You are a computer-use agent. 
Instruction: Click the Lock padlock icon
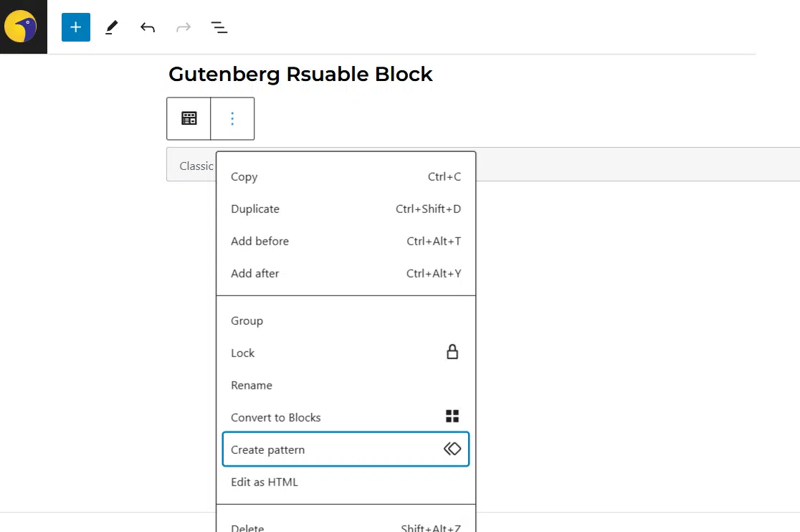[452, 352]
